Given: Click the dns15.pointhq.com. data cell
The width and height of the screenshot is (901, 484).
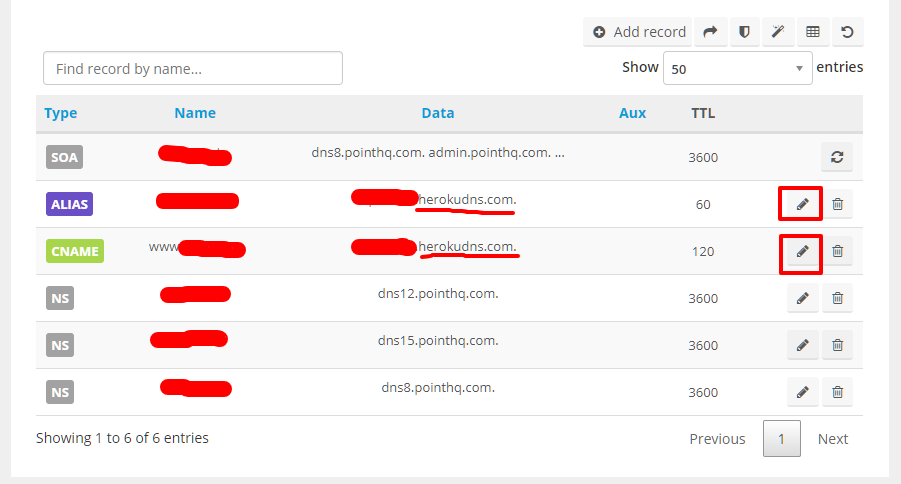Looking at the screenshot, I should [x=438, y=341].
